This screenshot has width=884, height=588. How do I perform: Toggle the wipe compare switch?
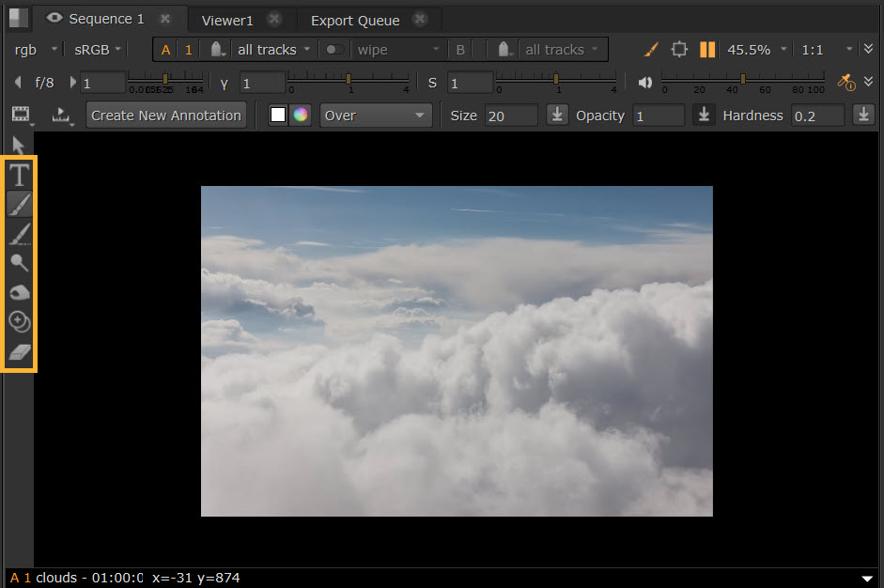click(333, 50)
